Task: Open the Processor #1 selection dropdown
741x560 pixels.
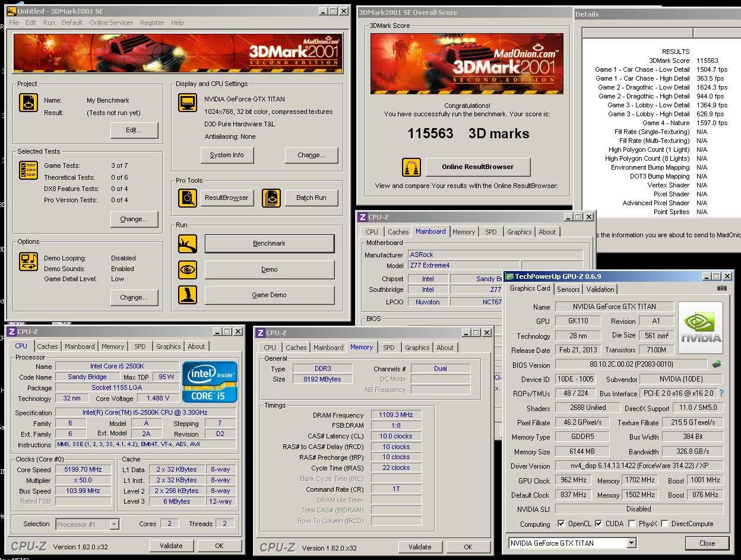Action: (114, 524)
